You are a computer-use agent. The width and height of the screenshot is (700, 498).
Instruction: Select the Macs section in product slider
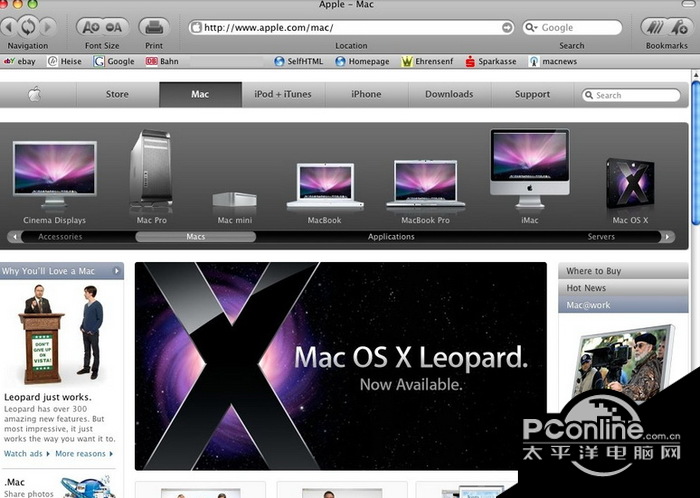click(196, 237)
